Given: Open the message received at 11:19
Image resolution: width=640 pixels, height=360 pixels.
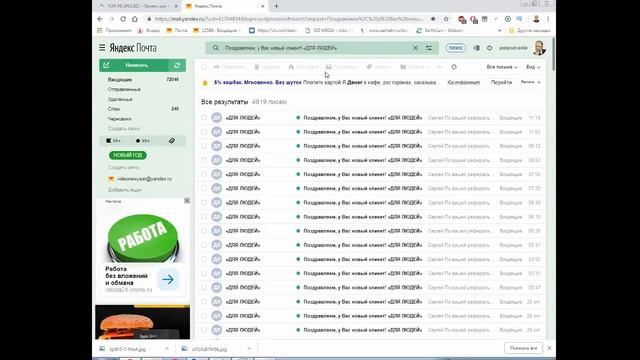Looking at the screenshot, I should tap(370, 118).
